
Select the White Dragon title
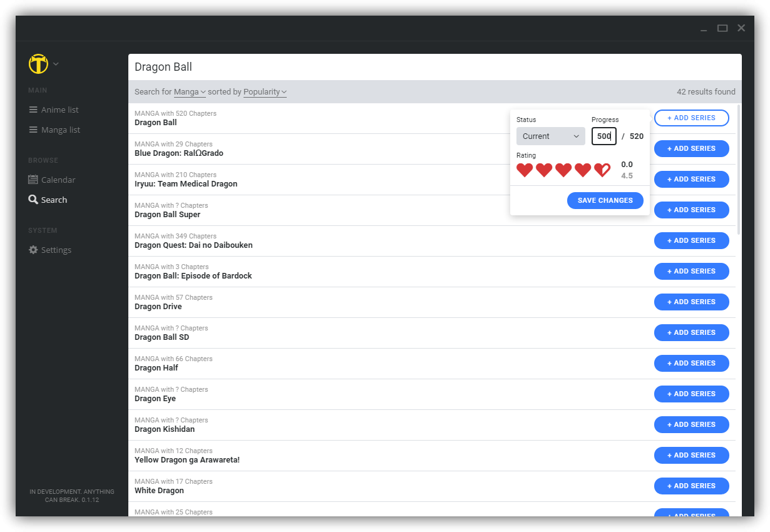tap(160, 491)
